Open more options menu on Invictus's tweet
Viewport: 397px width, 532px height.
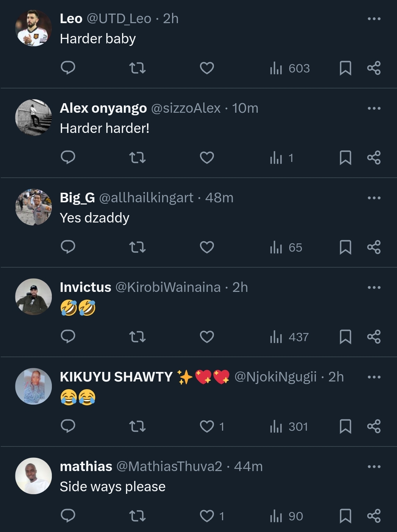point(374,287)
